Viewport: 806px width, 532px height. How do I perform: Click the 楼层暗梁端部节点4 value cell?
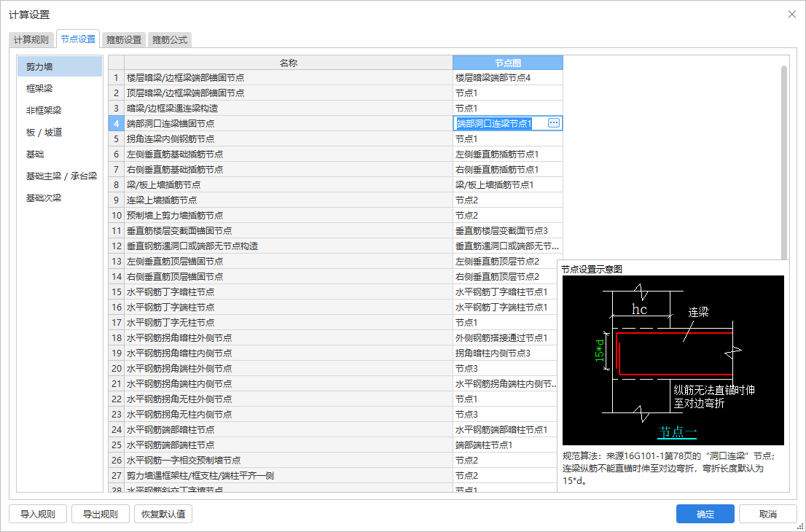coord(508,78)
